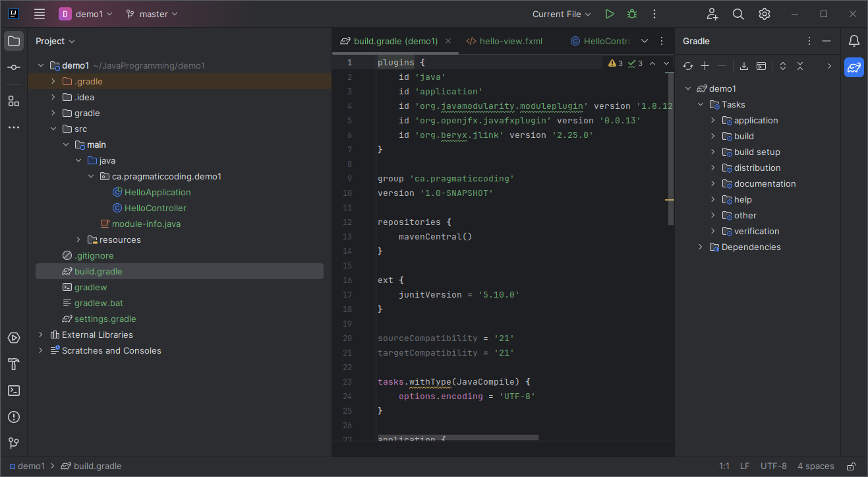Click the 3 warnings inspection indicator
Image resolution: width=868 pixels, height=477 pixels.
616,63
